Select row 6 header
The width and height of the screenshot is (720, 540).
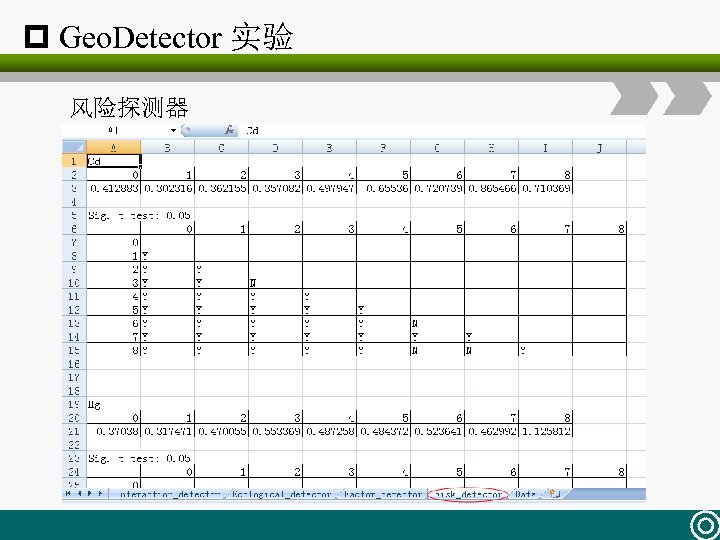(x=74, y=228)
